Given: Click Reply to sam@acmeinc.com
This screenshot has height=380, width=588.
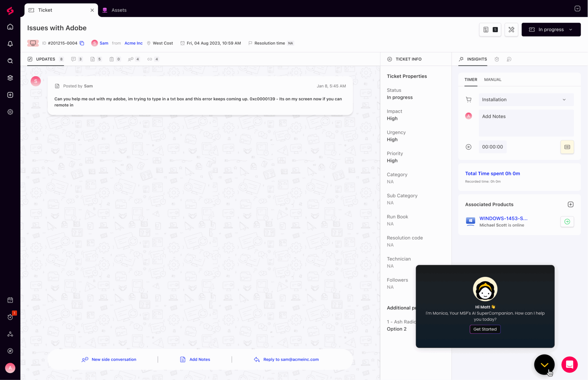Looking at the screenshot, I should [x=286, y=359].
